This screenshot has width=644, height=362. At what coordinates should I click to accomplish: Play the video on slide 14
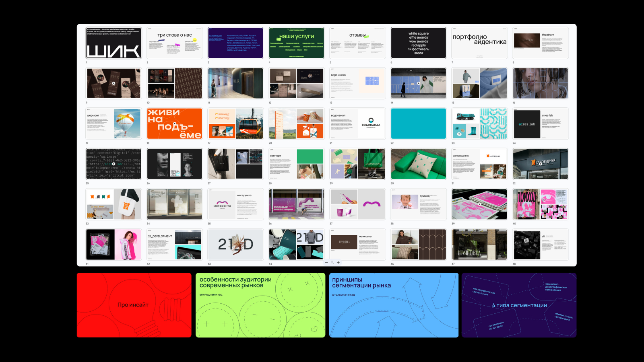click(419, 83)
